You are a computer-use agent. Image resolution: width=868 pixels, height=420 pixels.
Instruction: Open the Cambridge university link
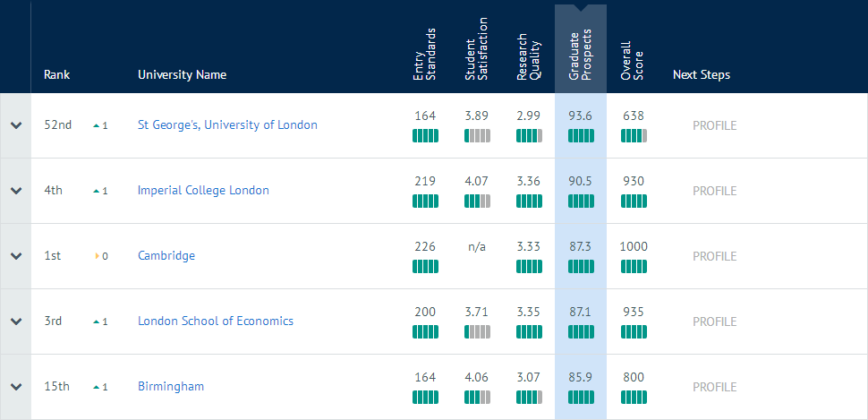[166, 256]
